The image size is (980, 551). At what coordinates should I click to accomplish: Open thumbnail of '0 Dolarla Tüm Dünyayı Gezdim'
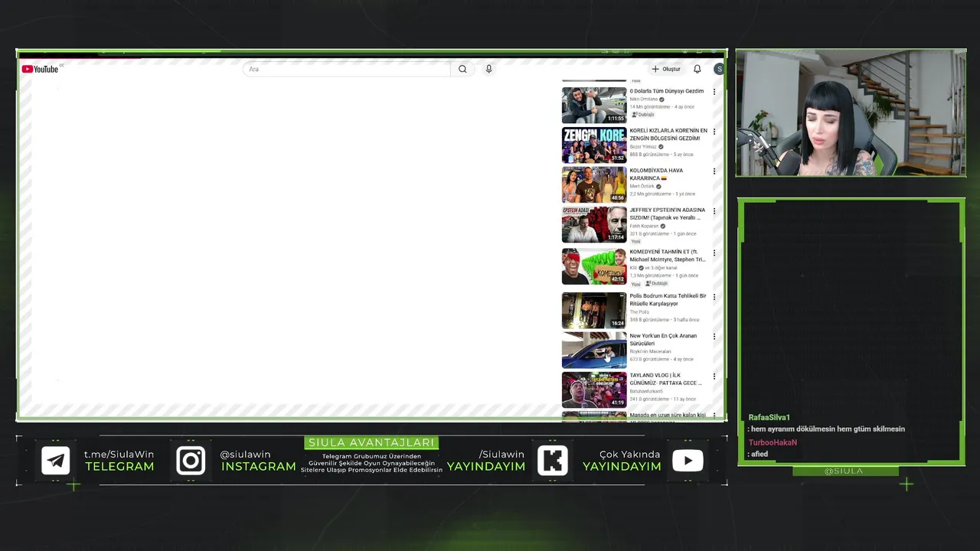pyautogui.click(x=594, y=105)
